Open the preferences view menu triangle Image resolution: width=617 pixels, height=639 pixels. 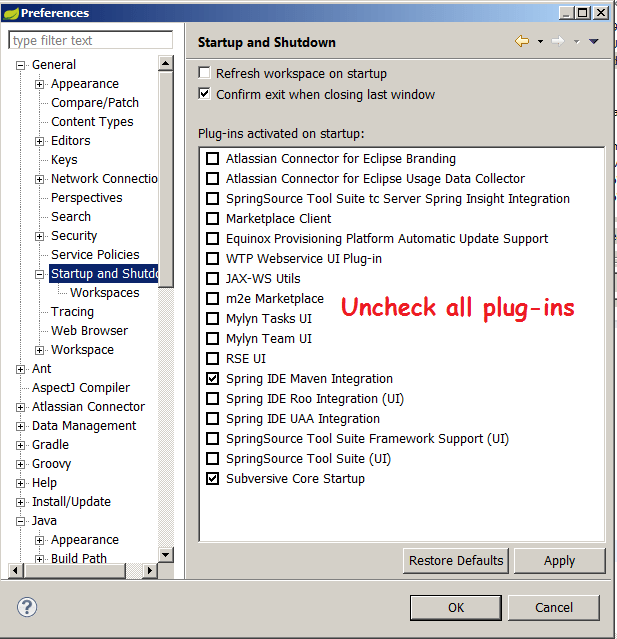594,41
